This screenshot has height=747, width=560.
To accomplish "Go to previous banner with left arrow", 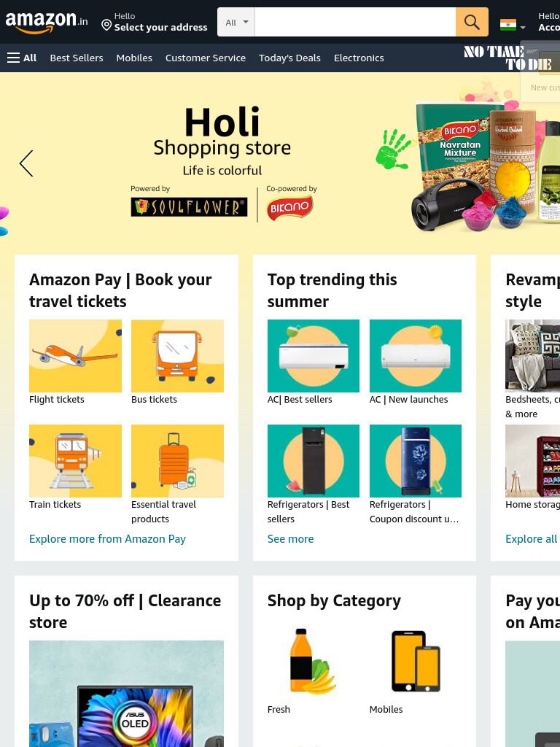I will (26, 163).
